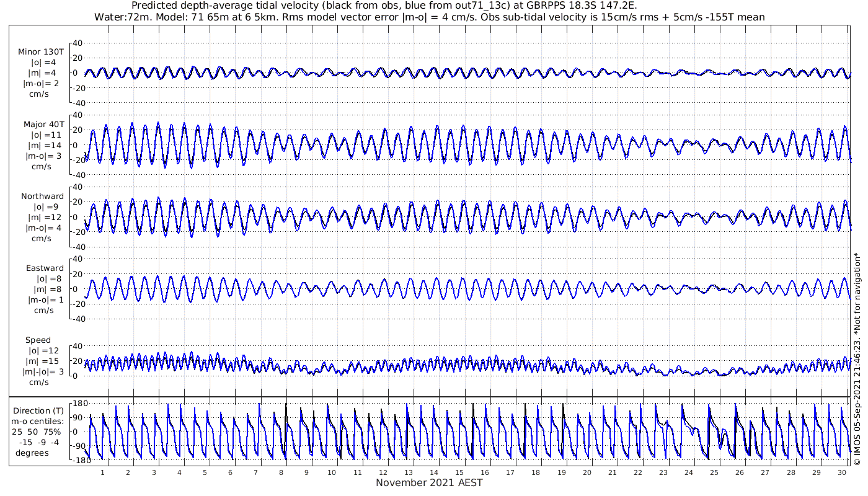
Task: Click the "m-o centiles:" text
Action: click(x=38, y=422)
